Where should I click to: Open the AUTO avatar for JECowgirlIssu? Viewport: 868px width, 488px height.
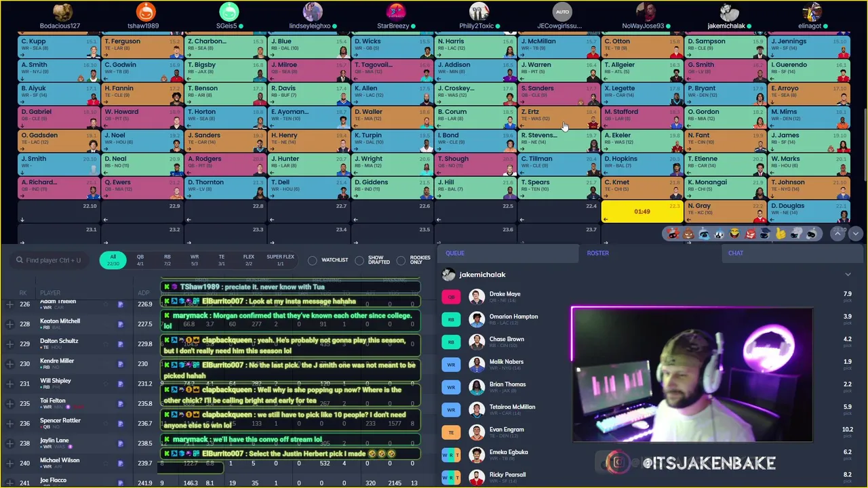[562, 12]
